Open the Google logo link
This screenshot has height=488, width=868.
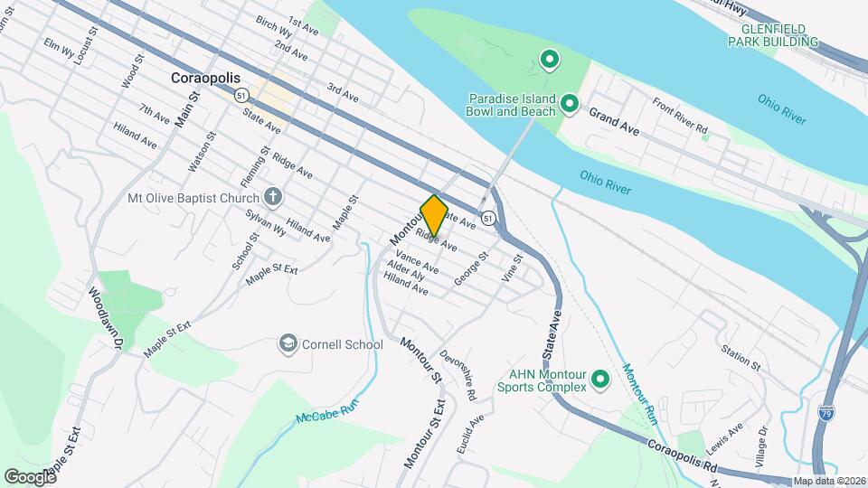(x=30, y=476)
